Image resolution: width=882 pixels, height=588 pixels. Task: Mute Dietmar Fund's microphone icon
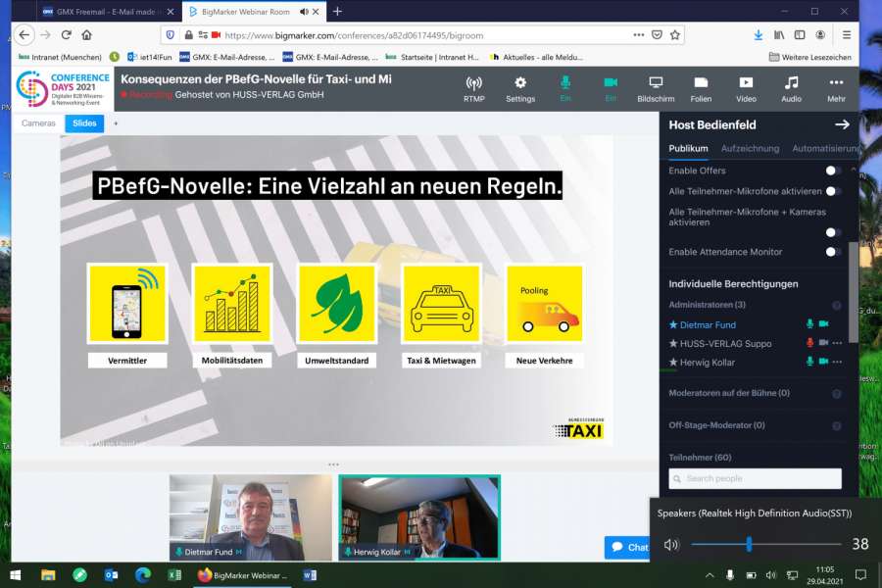[x=809, y=323]
